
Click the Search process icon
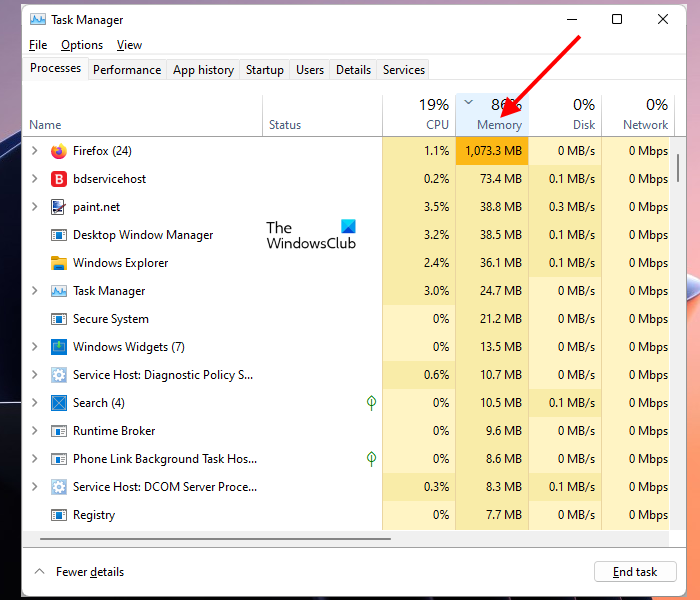[x=59, y=403]
